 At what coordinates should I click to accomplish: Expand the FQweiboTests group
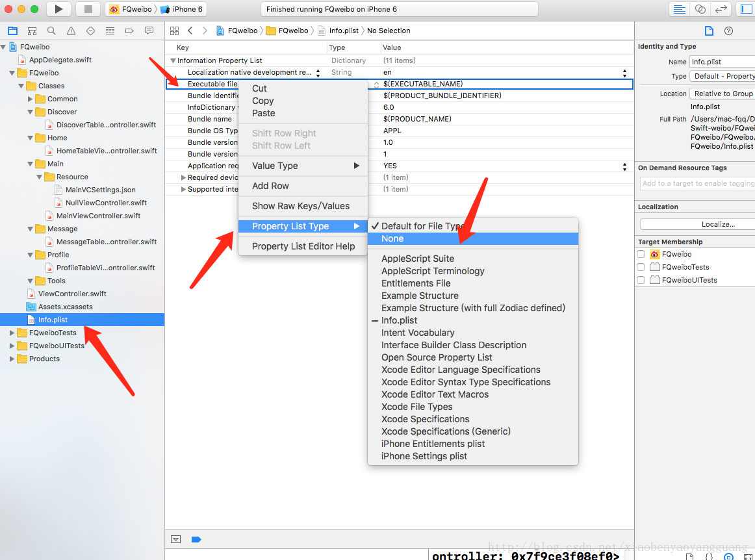coord(12,333)
